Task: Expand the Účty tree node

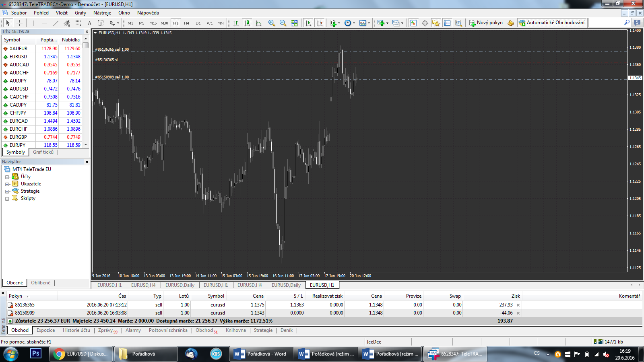Action: coord(7,177)
